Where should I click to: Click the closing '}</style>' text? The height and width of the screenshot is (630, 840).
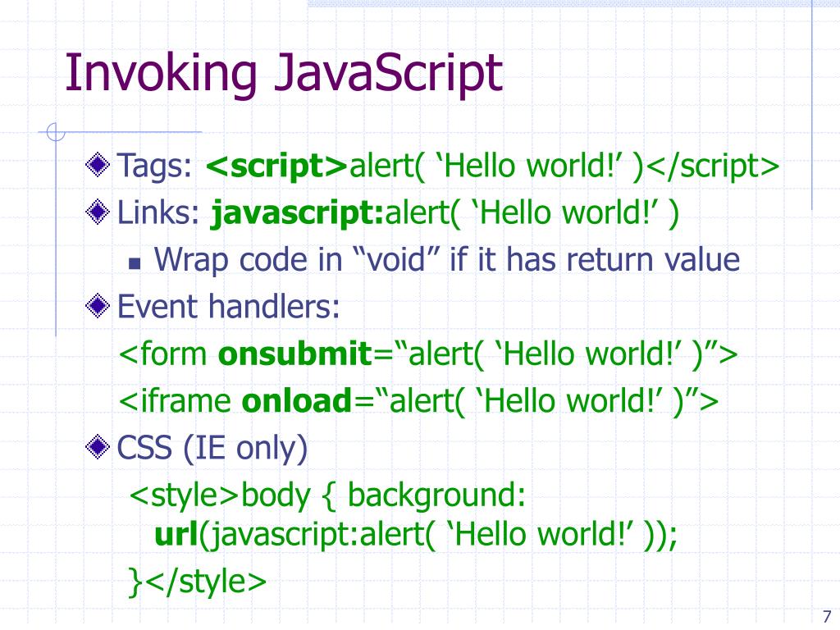[197, 582]
